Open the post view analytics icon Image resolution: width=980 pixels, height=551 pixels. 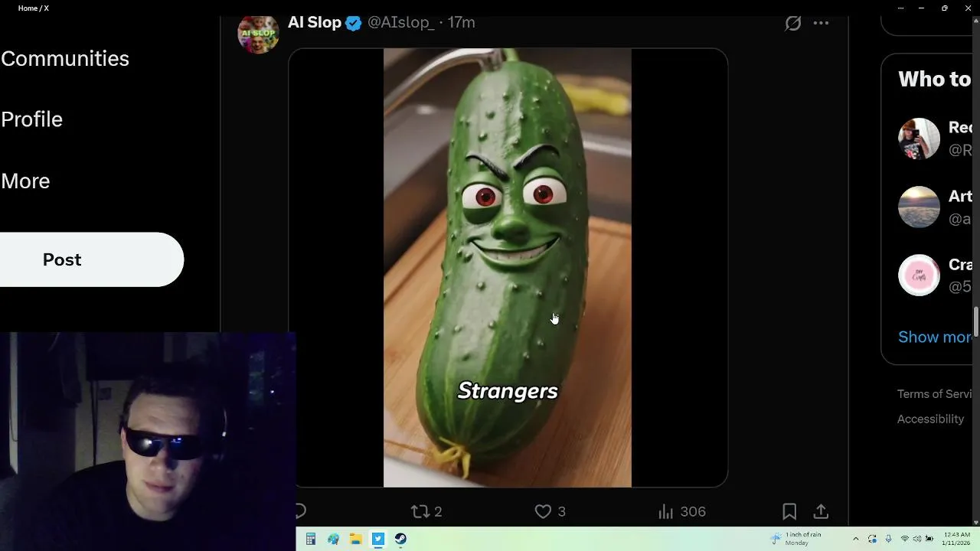(666, 511)
